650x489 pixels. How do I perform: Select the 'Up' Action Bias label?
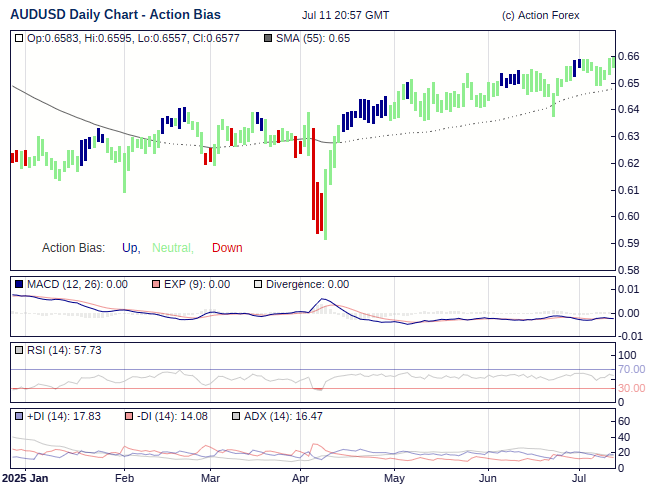tap(130, 248)
